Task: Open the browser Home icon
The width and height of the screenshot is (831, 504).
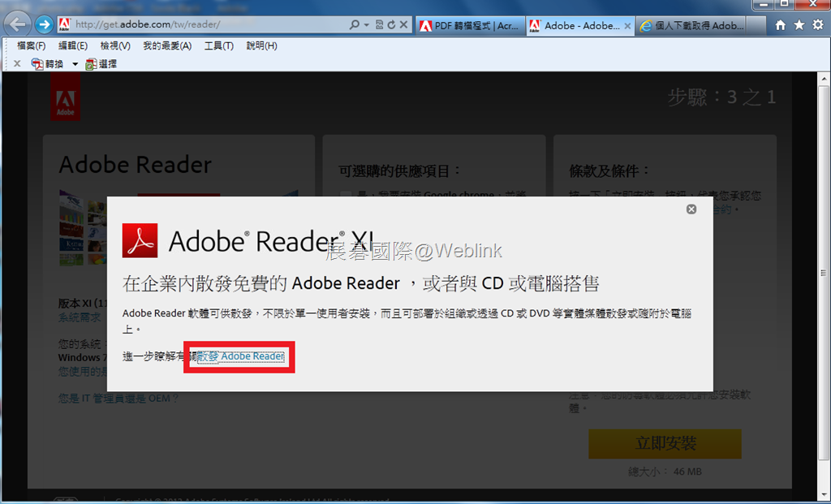Action: click(780, 25)
